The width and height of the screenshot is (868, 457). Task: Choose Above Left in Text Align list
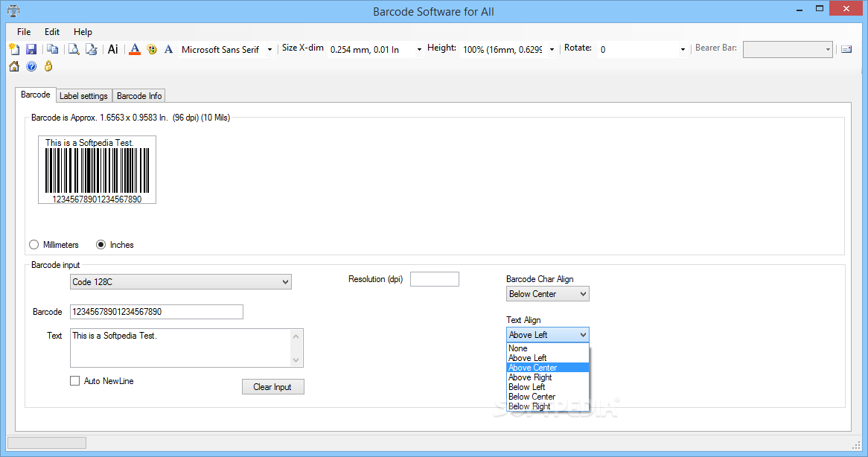pos(548,358)
